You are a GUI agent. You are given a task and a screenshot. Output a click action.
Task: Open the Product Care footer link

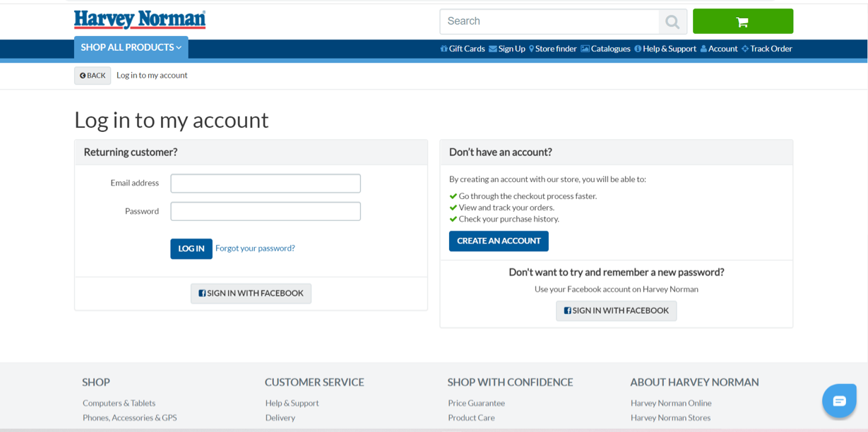coord(471,418)
